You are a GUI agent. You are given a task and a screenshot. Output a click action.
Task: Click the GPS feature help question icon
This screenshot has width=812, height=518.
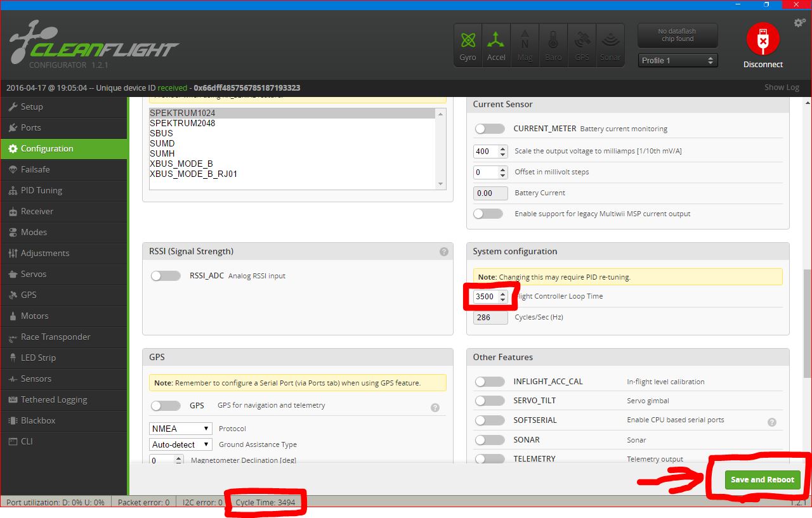pos(435,408)
